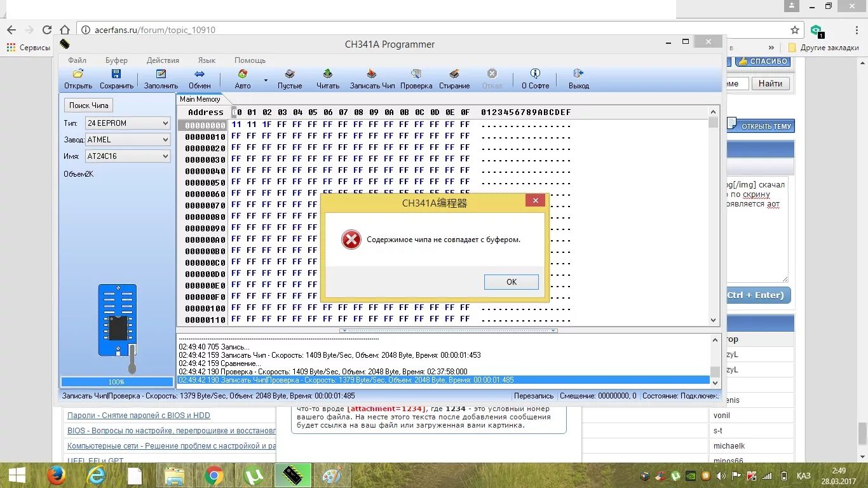
Task: Open the Помощь menu
Action: [x=250, y=60]
